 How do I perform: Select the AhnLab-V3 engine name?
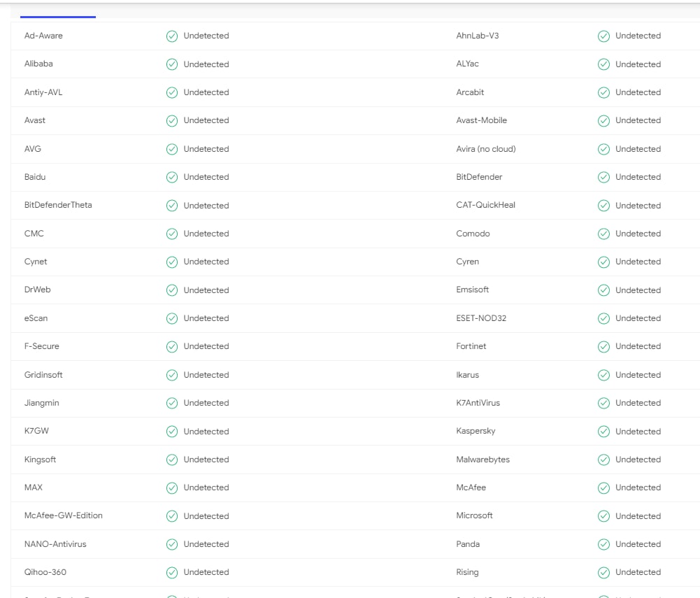477,36
